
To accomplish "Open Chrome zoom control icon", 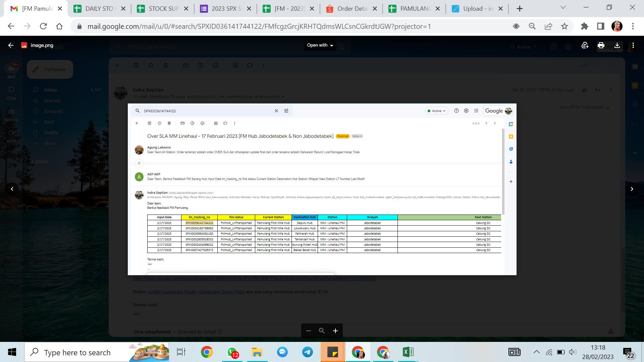I will (532, 26).
